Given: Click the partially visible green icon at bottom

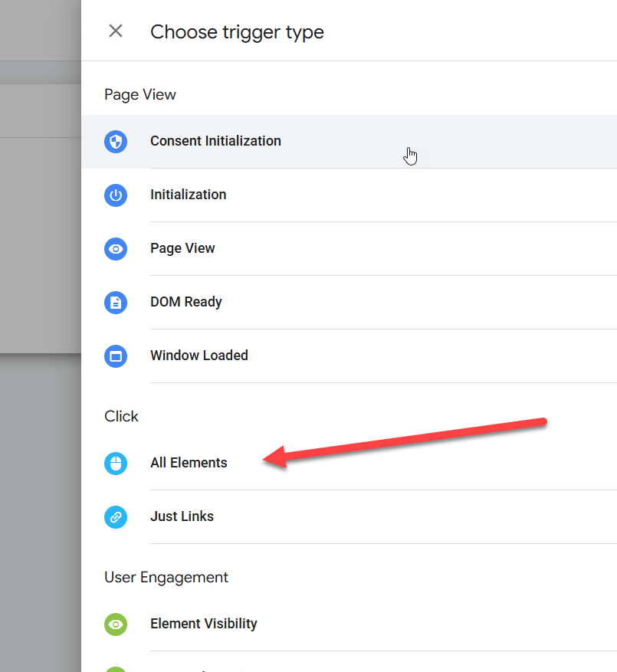Looking at the screenshot, I should coord(116,669).
